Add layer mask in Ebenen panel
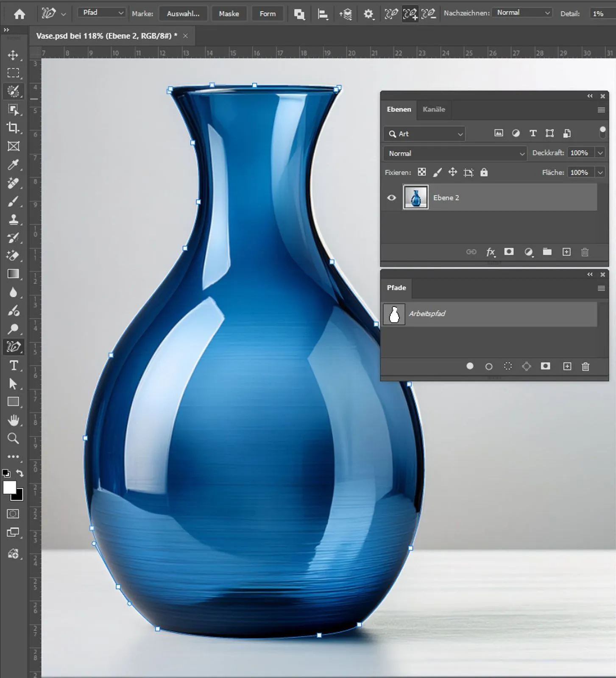This screenshot has width=616, height=678. (509, 252)
